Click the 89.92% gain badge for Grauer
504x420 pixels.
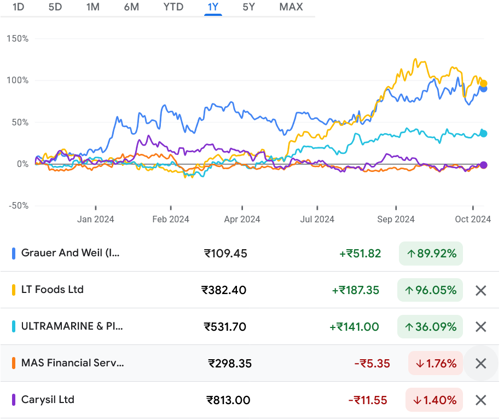coord(431,254)
